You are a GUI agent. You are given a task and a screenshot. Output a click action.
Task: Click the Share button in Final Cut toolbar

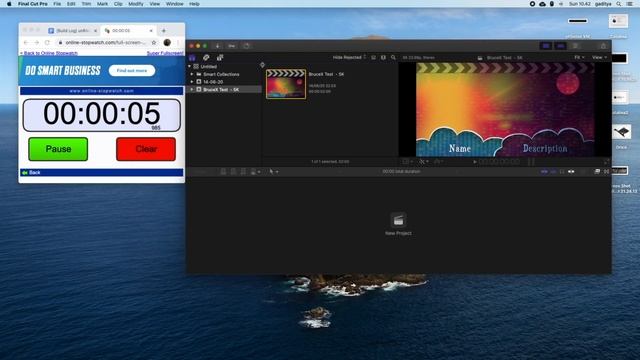point(603,46)
